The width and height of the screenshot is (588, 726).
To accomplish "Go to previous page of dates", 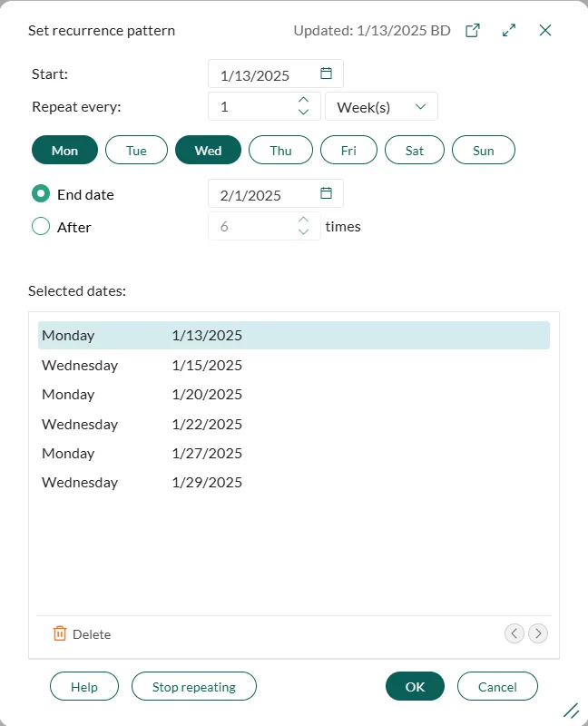I will point(514,633).
